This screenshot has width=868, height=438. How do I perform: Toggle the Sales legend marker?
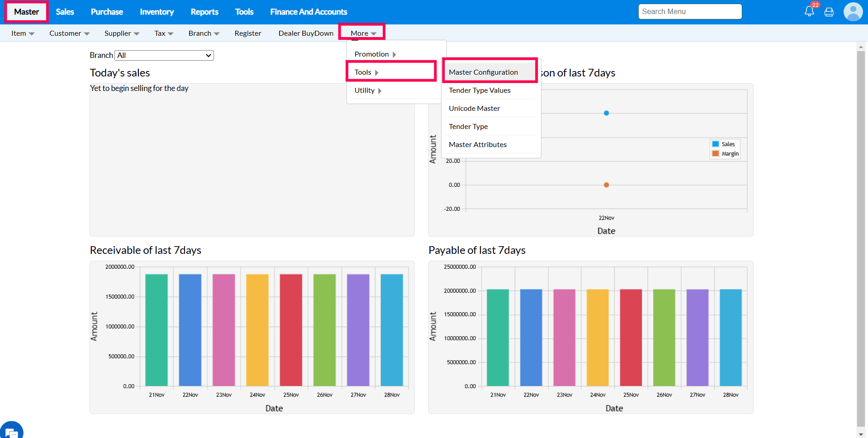(x=716, y=144)
